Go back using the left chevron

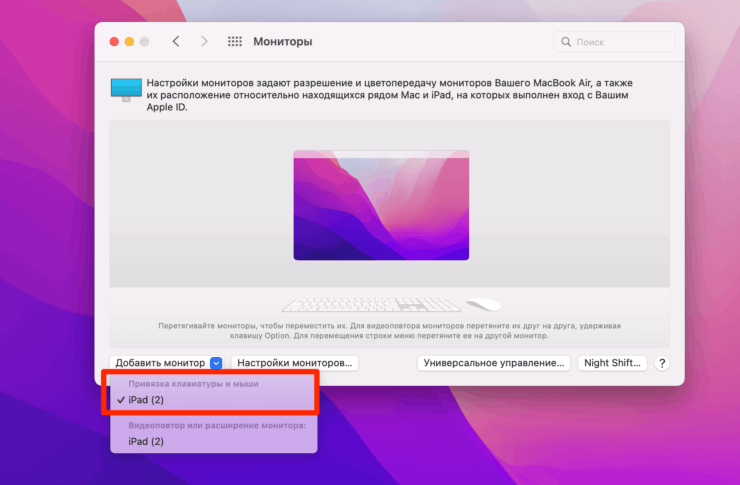pyautogui.click(x=176, y=42)
